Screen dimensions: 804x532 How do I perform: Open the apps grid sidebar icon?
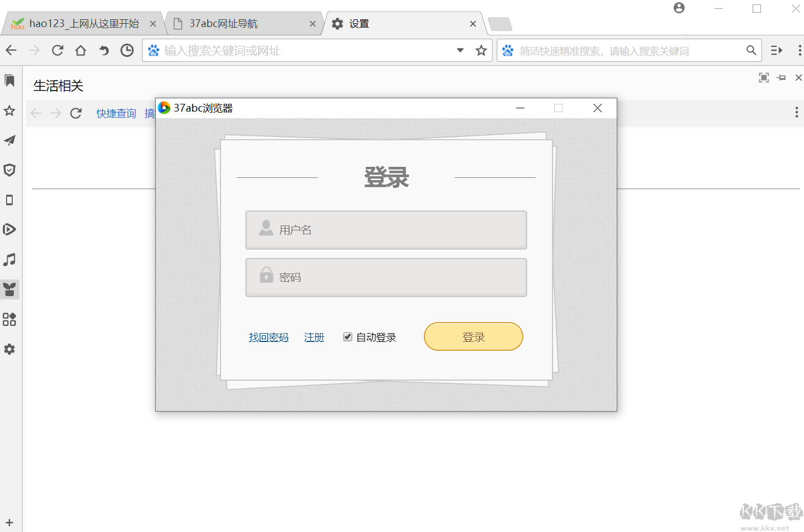click(x=9, y=319)
